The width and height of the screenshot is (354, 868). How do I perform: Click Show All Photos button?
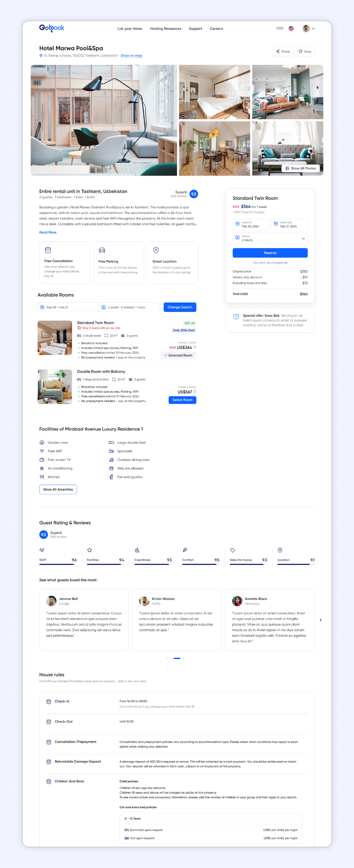pos(301,168)
